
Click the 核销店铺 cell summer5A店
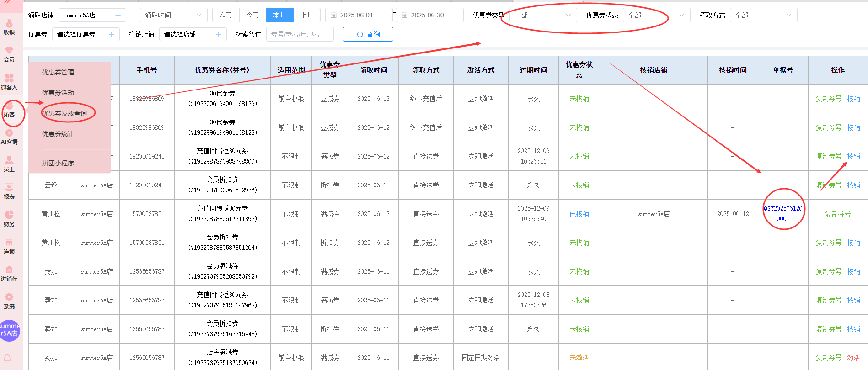[654, 214]
